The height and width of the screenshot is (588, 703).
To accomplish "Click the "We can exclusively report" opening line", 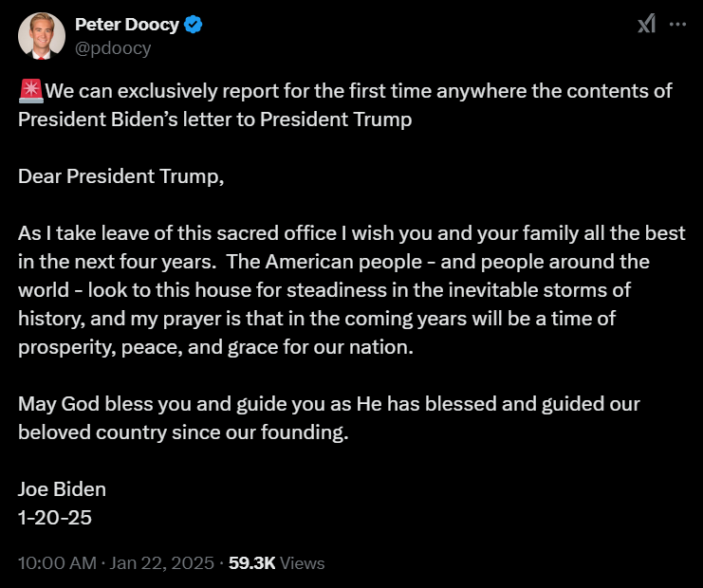I will point(345,91).
